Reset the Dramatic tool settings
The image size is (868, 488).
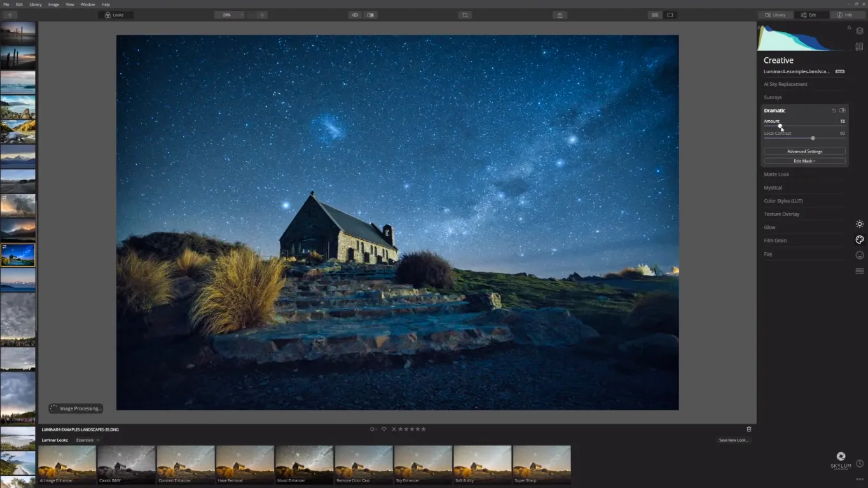834,111
